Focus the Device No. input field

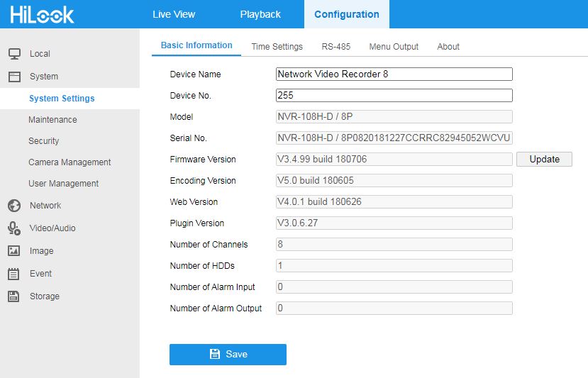(394, 96)
